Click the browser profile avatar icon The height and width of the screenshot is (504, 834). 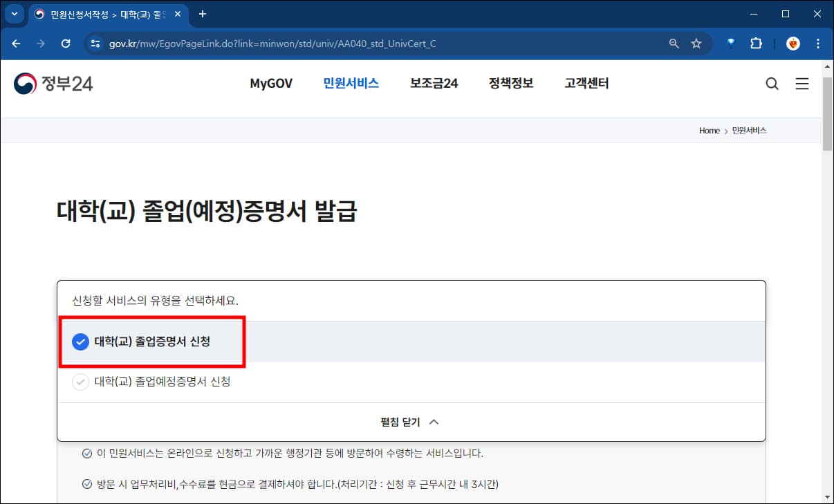click(792, 43)
